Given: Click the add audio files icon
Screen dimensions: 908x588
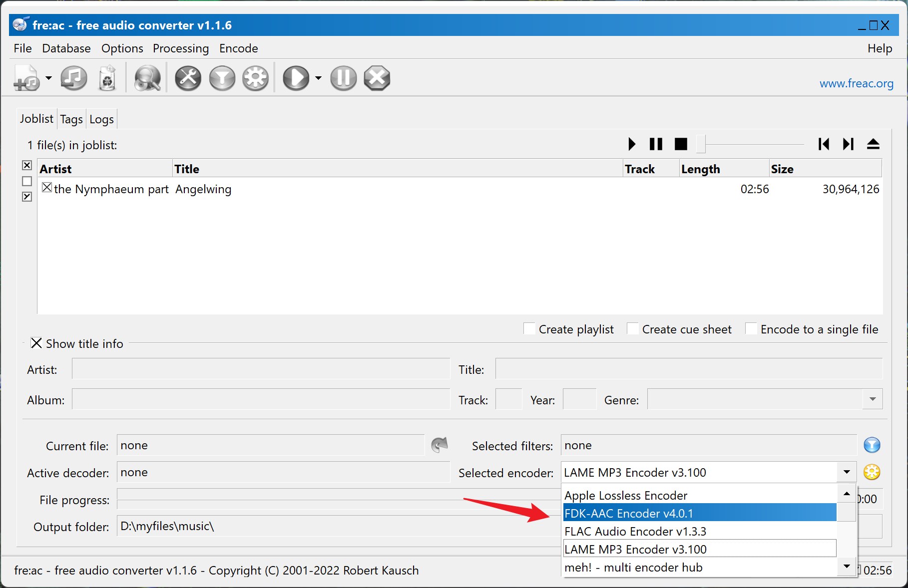Looking at the screenshot, I should 27,78.
